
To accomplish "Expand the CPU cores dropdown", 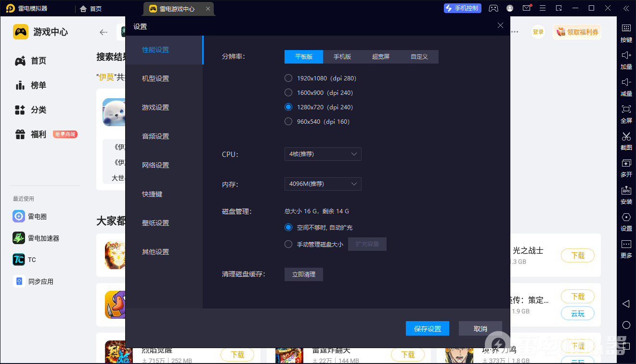I will pos(323,154).
